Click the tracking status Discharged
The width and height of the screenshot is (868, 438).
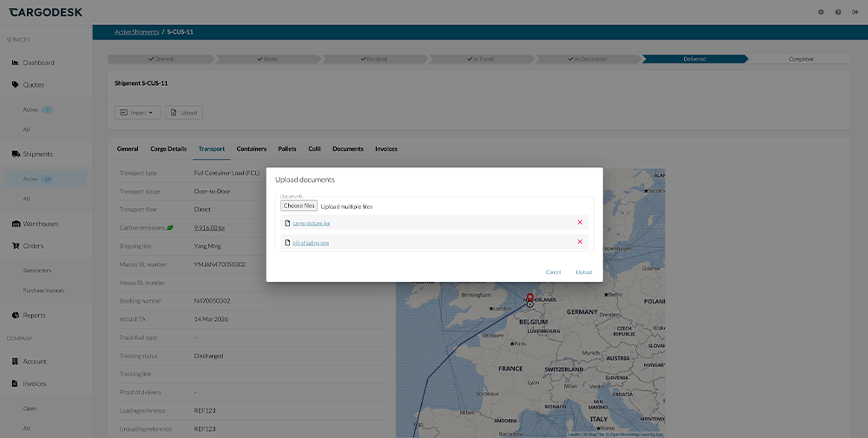[x=208, y=356]
